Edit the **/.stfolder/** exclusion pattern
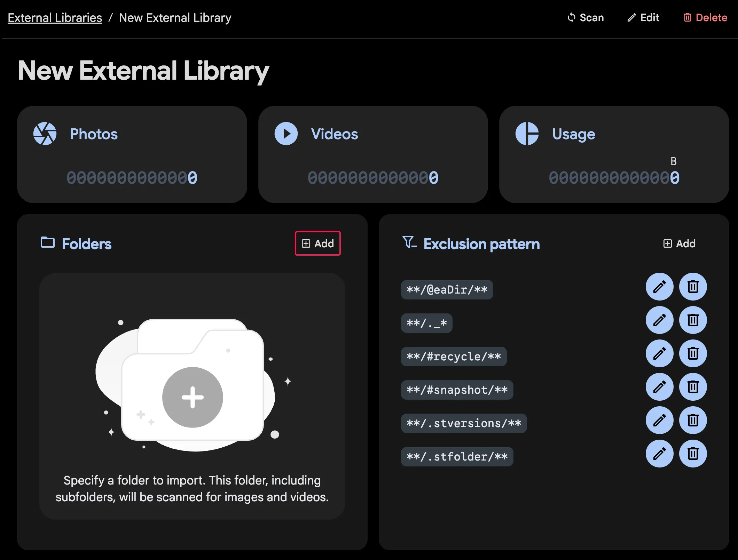This screenshot has height=560, width=738. coord(659,454)
